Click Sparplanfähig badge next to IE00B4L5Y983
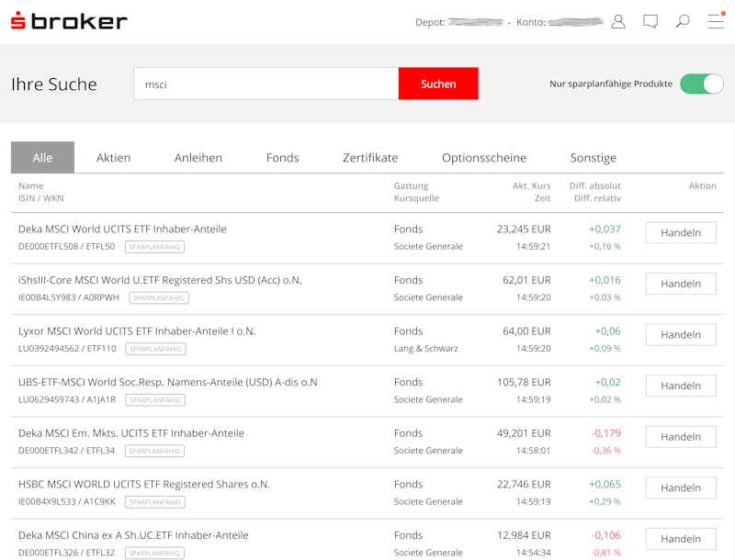 [159, 297]
